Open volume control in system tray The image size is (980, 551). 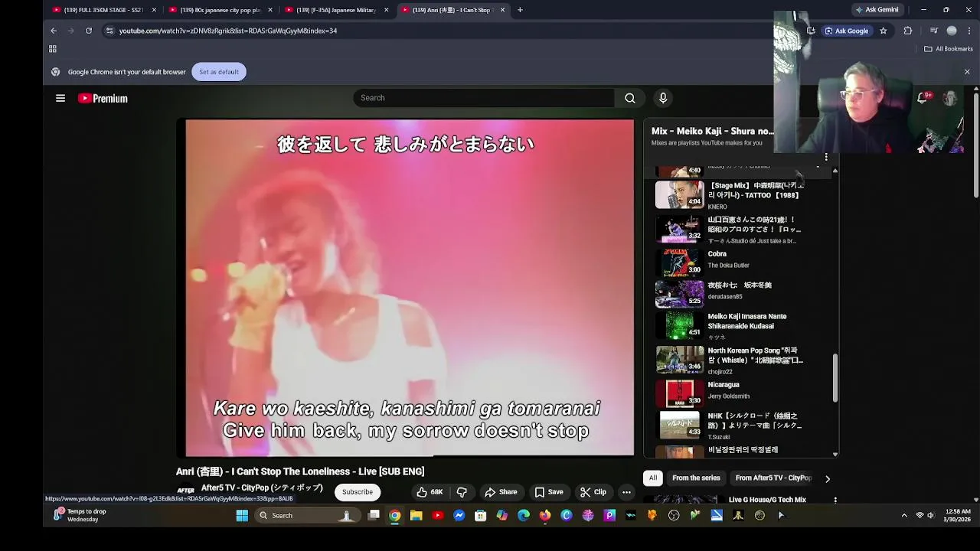coord(931,515)
